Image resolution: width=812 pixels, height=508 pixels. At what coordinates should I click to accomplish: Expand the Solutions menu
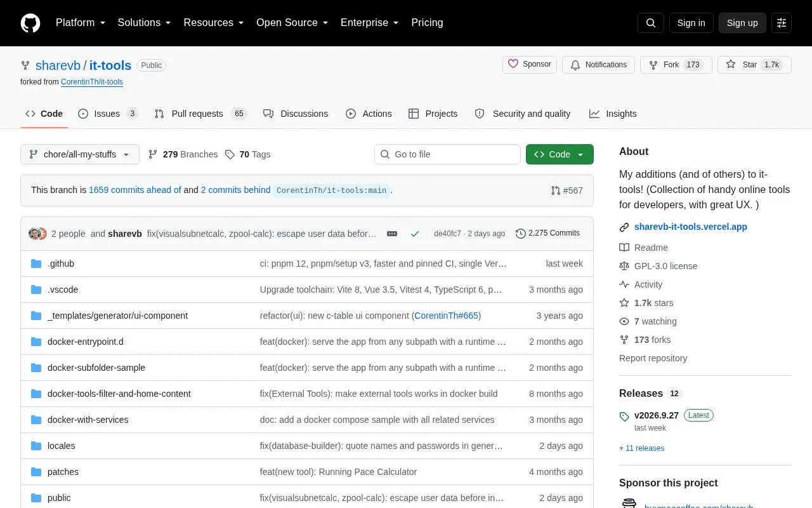[x=145, y=23]
